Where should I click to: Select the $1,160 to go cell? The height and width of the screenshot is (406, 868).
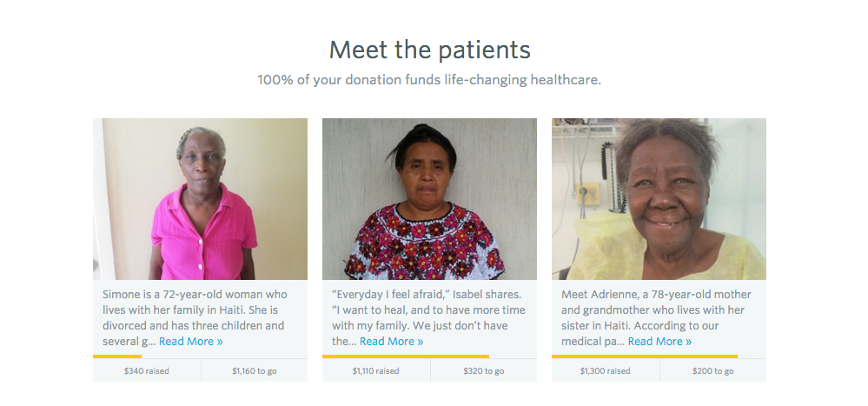254,370
